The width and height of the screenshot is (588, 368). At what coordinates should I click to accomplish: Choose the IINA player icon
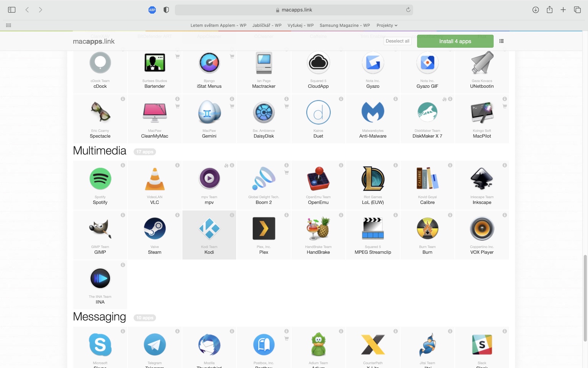(100, 278)
